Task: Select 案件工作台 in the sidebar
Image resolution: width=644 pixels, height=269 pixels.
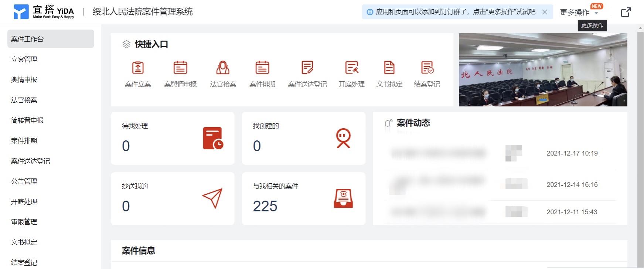Action: point(51,39)
